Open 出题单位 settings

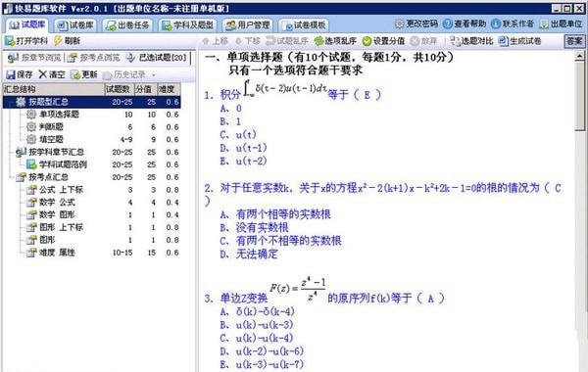(x=561, y=23)
